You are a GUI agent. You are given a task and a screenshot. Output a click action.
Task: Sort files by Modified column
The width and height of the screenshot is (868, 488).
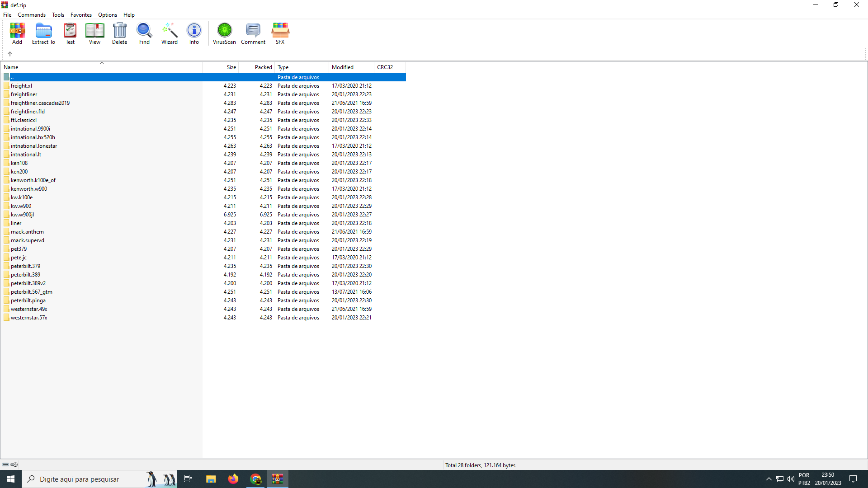click(351, 67)
